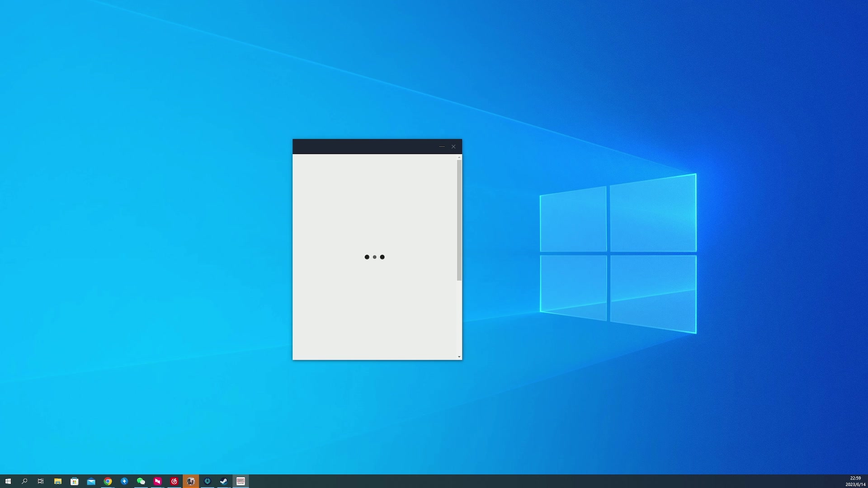Image resolution: width=868 pixels, height=488 pixels.
Task: Open Task View from the taskbar
Action: click(x=41, y=481)
